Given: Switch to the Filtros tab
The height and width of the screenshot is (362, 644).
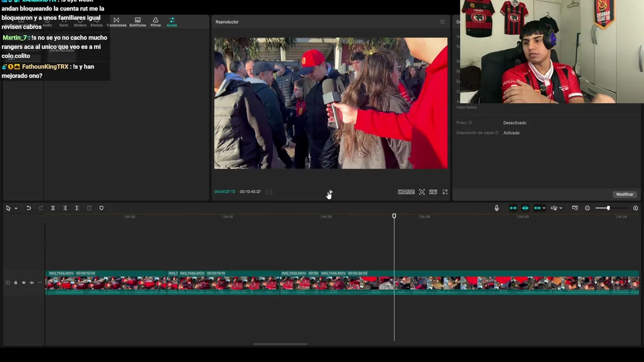Looking at the screenshot, I should click(155, 22).
